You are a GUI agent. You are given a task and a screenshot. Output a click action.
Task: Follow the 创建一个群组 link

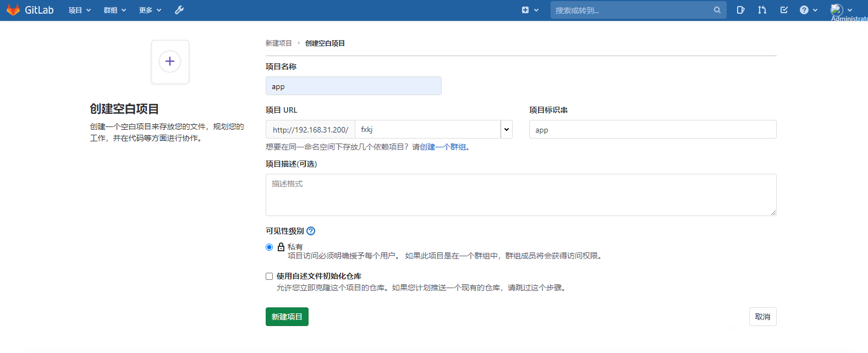tap(443, 147)
